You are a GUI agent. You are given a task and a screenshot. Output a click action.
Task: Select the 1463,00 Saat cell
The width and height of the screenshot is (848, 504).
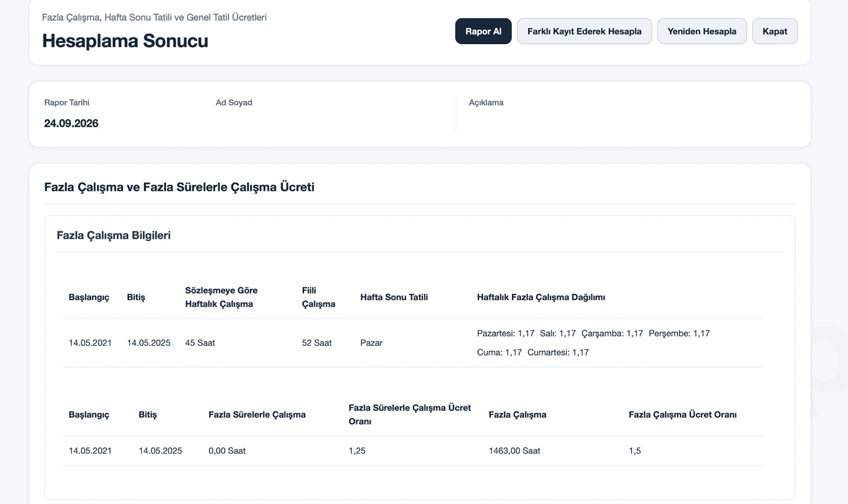(x=514, y=451)
